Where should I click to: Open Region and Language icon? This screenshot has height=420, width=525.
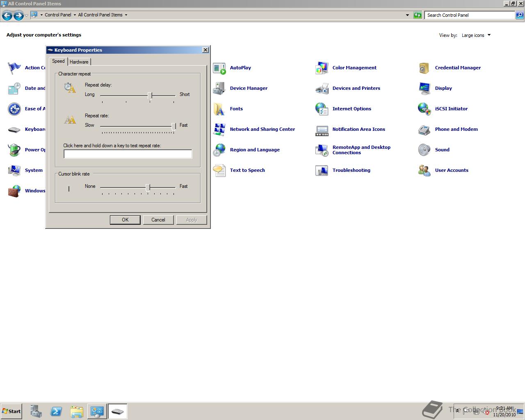pyautogui.click(x=219, y=150)
